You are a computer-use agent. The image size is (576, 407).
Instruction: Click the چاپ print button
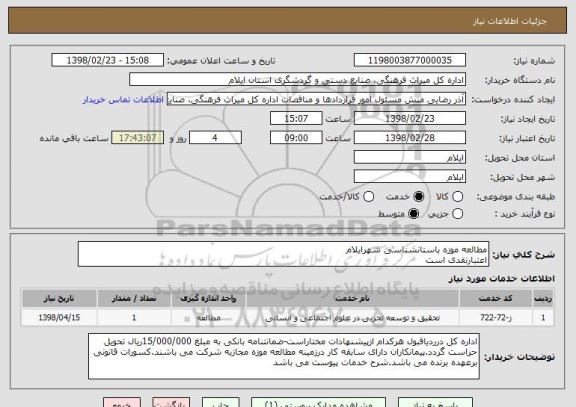(220, 403)
